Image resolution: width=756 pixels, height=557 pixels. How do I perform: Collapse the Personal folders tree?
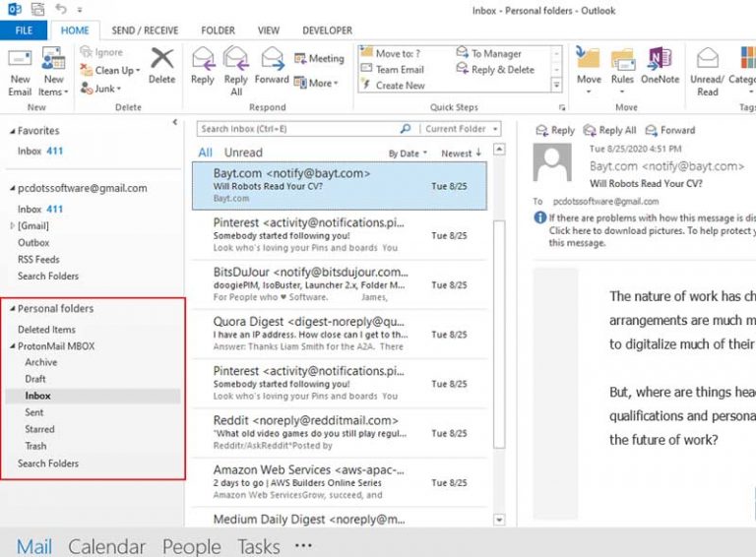pyautogui.click(x=13, y=309)
